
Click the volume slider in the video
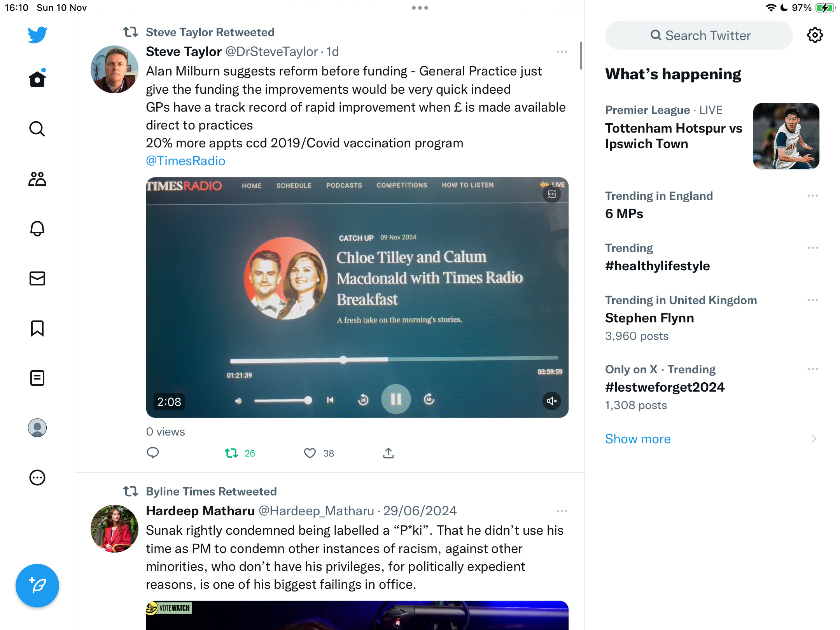click(x=283, y=400)
